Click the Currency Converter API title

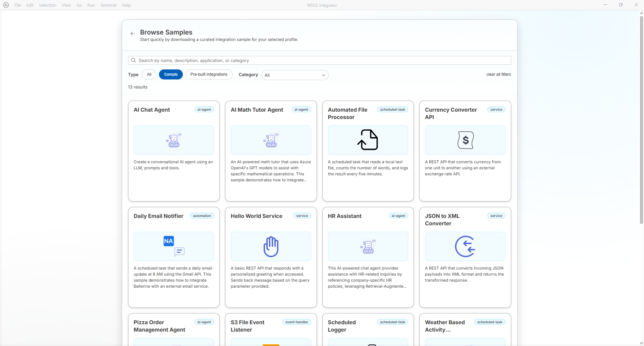point(451,113)
